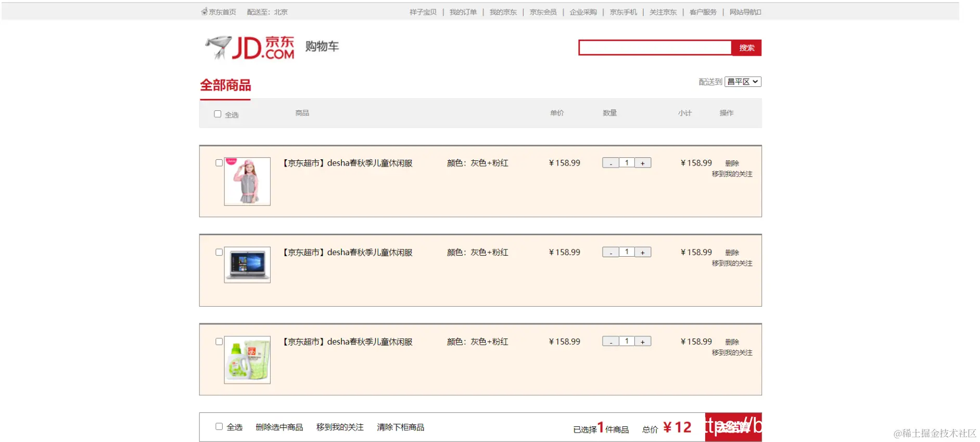Click the quantity field in girl clothing row
Screen dimensions: 980x442
click(627, 162)
